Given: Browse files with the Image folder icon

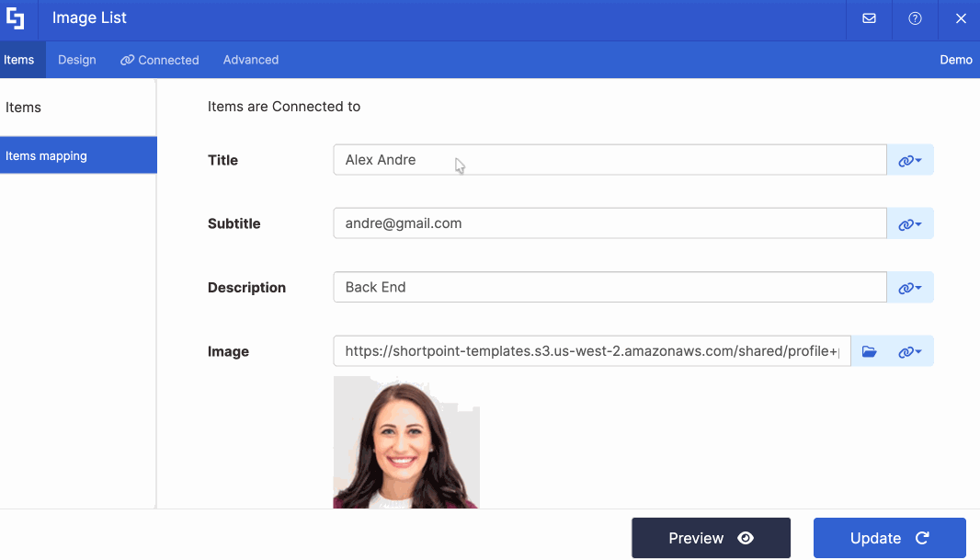Looking at the screenshot, I should [x=870, y=352].
